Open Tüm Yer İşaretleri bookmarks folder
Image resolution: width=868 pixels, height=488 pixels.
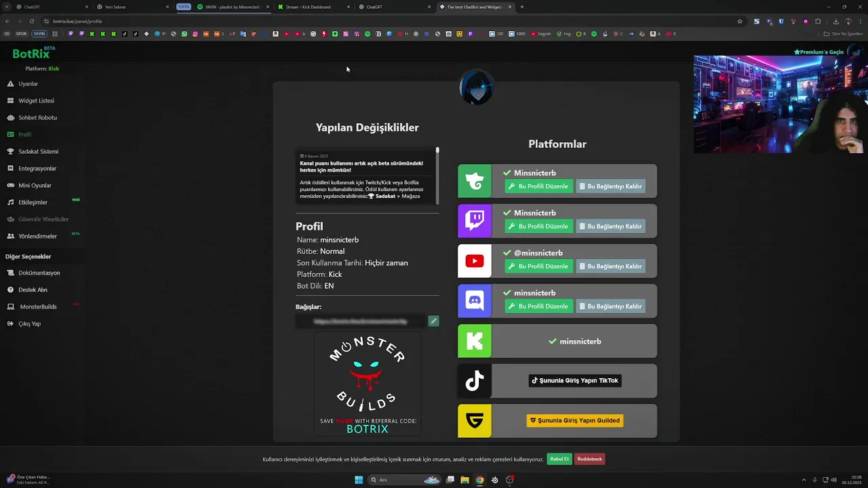[x=844, y=34]
